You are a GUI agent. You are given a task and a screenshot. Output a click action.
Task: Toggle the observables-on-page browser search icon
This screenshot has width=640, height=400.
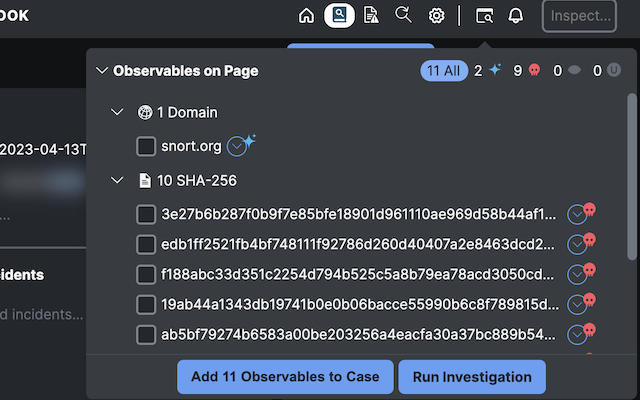click(484, 16)
